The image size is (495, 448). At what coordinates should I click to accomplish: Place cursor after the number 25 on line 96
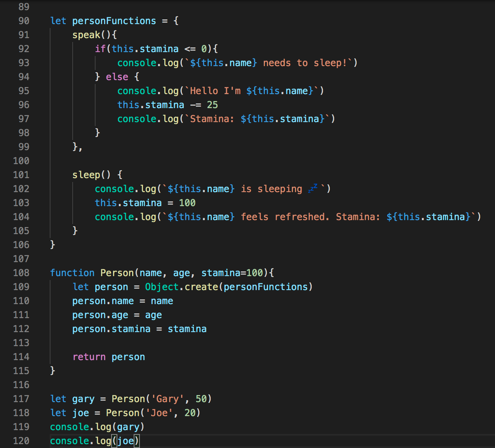pos(218,105)
